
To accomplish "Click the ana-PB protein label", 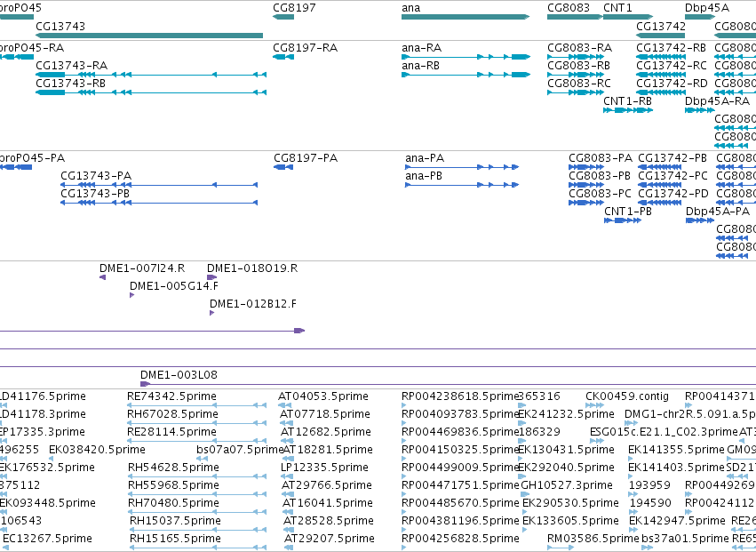I will tap(424, 176).
